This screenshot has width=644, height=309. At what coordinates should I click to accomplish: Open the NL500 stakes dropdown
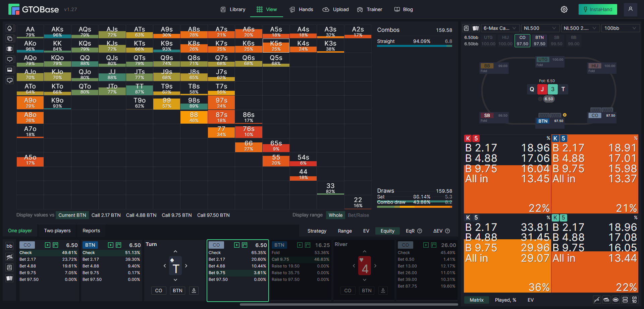click(x=540, y=28)
